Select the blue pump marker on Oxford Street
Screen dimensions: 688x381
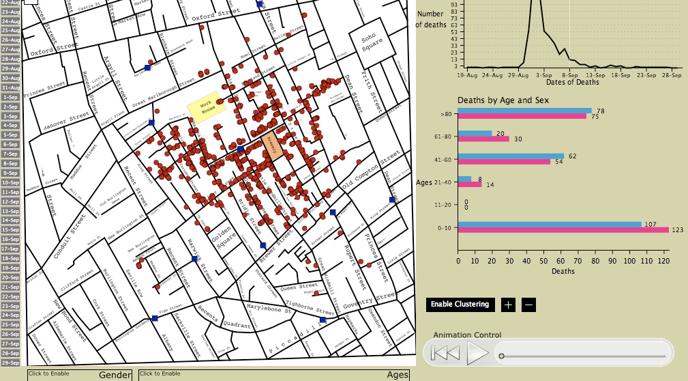pos(260,4)
